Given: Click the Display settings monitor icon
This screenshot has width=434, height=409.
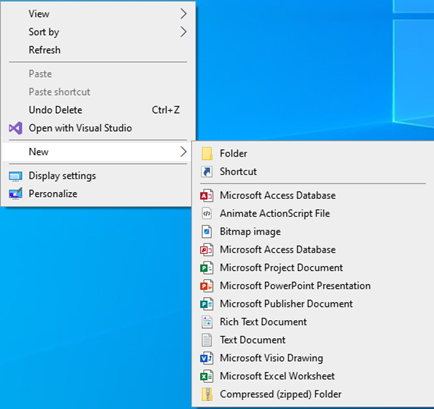Looking at the screenshot, I should (x=15, y=176).
